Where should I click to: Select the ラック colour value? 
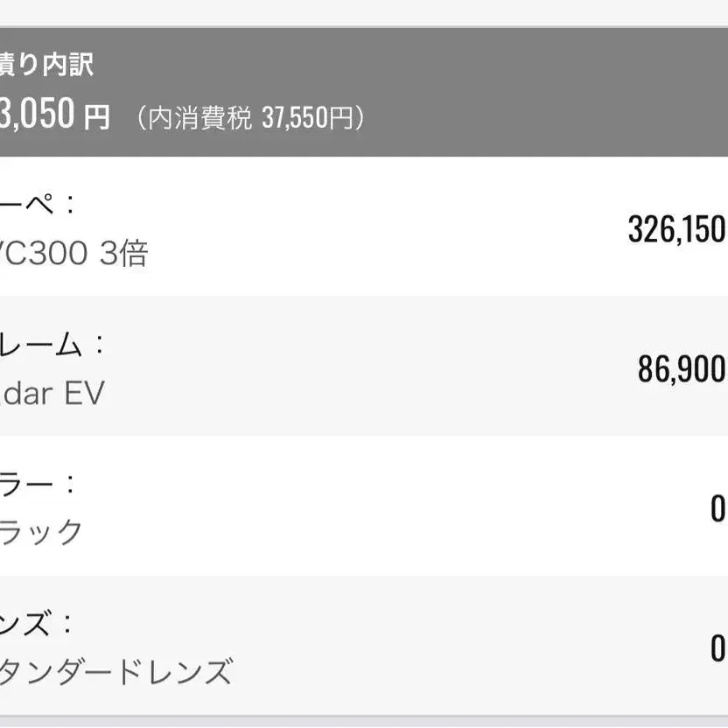coord(42,533)
